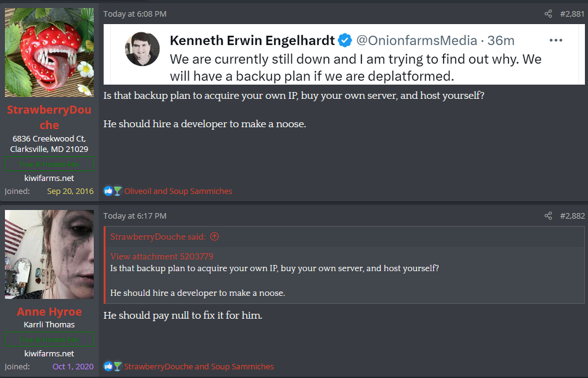This screenshot has width=588, height=378.
Task: Open the Anne Hyroe avatar image
Action: (x=49, y=254)
